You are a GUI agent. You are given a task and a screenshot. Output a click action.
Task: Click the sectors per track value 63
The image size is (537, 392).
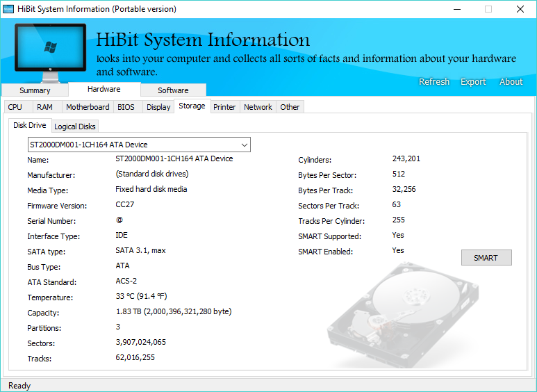pyautogui.click(x=397, y=204)
